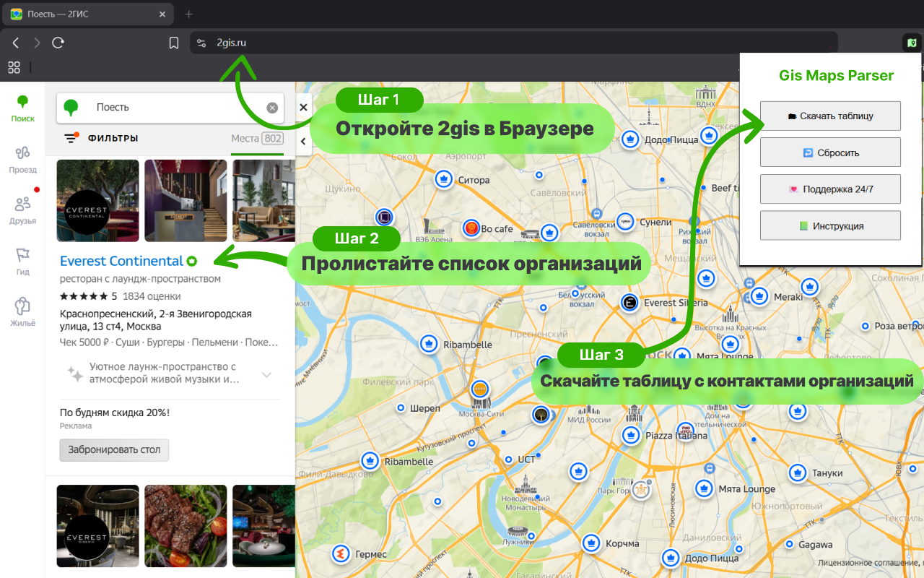Click the Скачать таблицу button
Viewport: 924px width, 578px height.
point(830,116)
